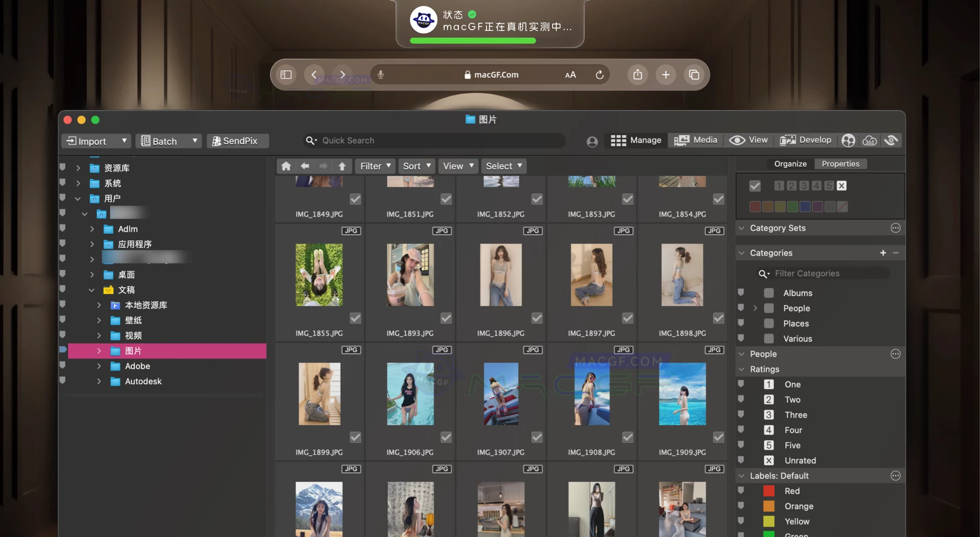Image resolution: width=980 pixels, height=537 pixels.
Task: Switch to the Media mode icon
Action: pyautogui.click(x=695, y=140)
